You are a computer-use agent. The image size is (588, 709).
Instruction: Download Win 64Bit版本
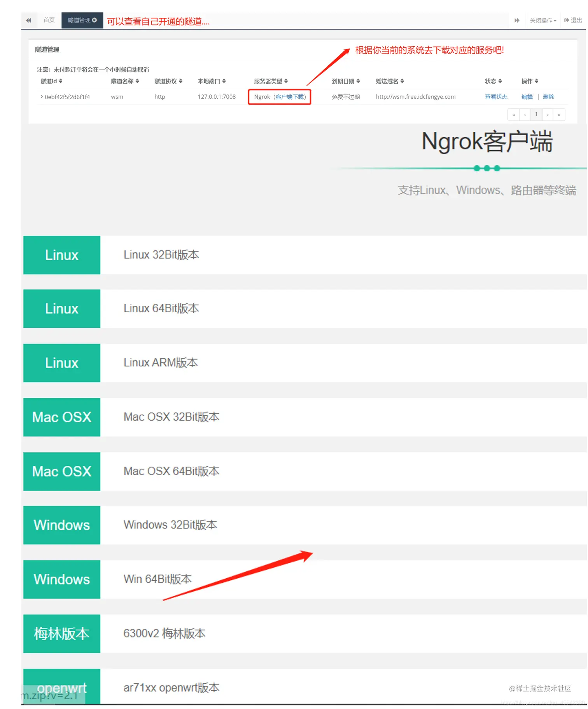[x=157, y=579]
